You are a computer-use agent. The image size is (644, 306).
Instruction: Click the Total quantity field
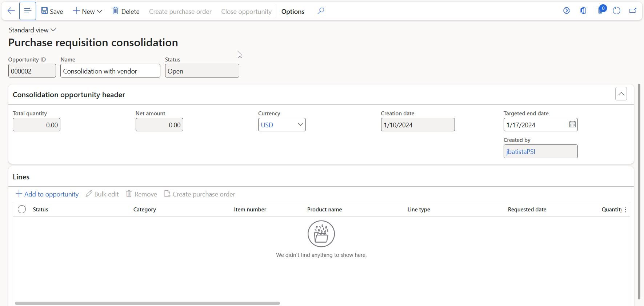(36, 125)
